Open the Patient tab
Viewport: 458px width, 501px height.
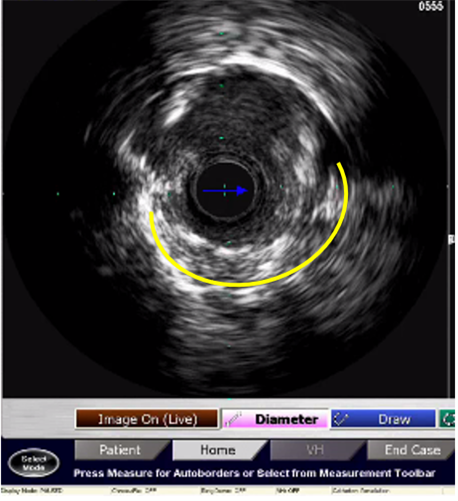click(121, 450)
